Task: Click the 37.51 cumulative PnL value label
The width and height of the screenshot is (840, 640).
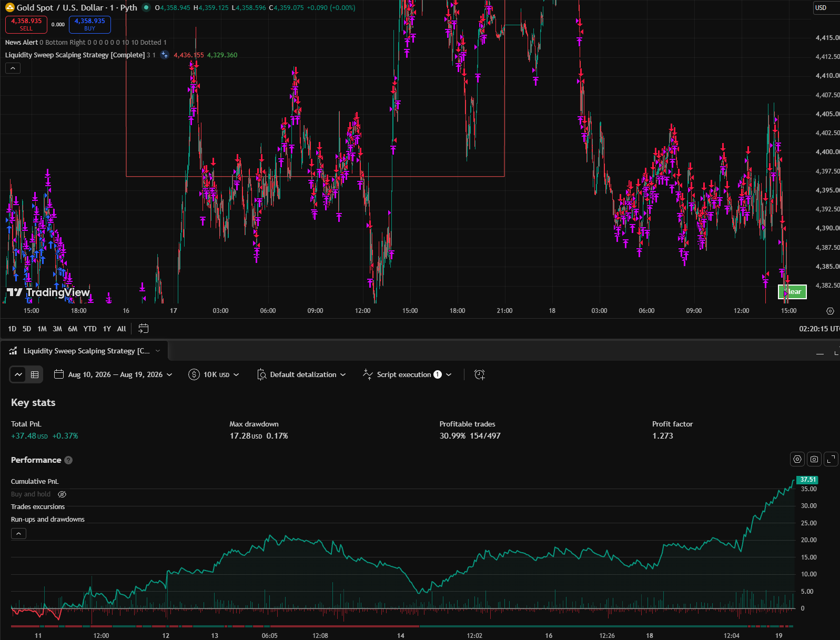Action: click(x=807, y=480)
